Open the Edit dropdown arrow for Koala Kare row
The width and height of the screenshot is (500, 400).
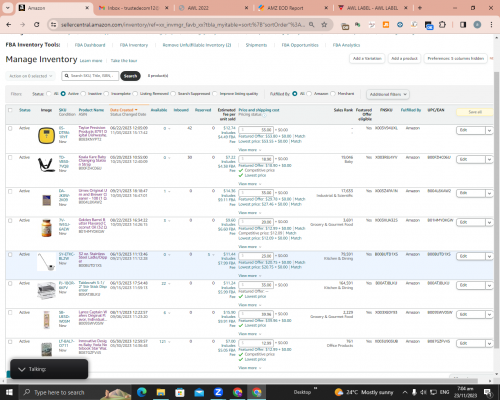point(489,160)
